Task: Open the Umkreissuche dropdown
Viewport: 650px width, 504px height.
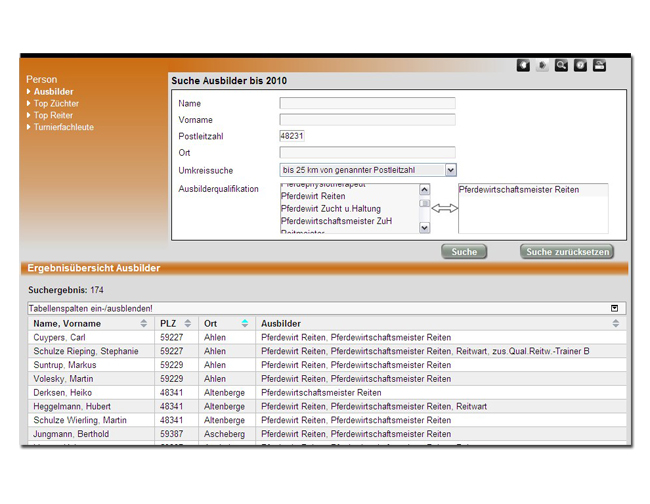Action: [450, 171]
